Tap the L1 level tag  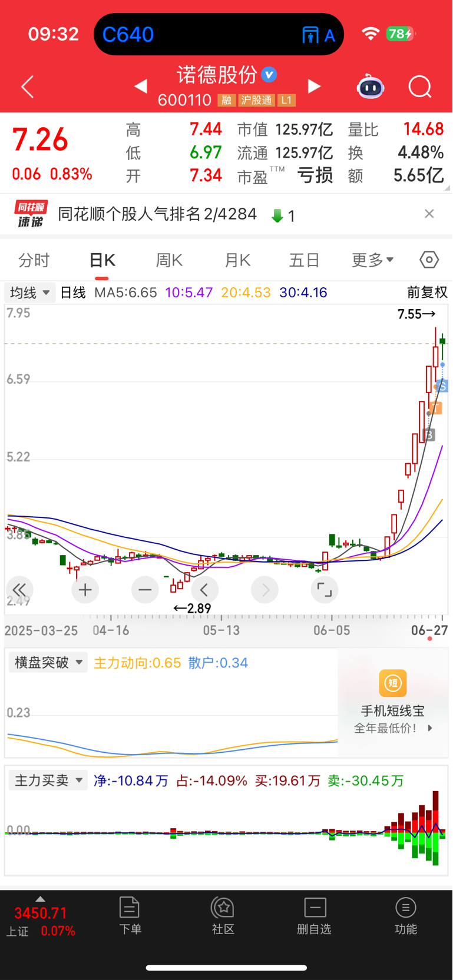tap(286, 100)
